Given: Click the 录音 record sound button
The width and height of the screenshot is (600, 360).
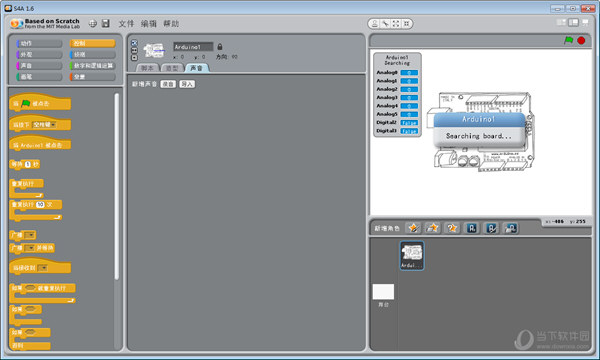Looking at the screenshot, I should point(168,84).
